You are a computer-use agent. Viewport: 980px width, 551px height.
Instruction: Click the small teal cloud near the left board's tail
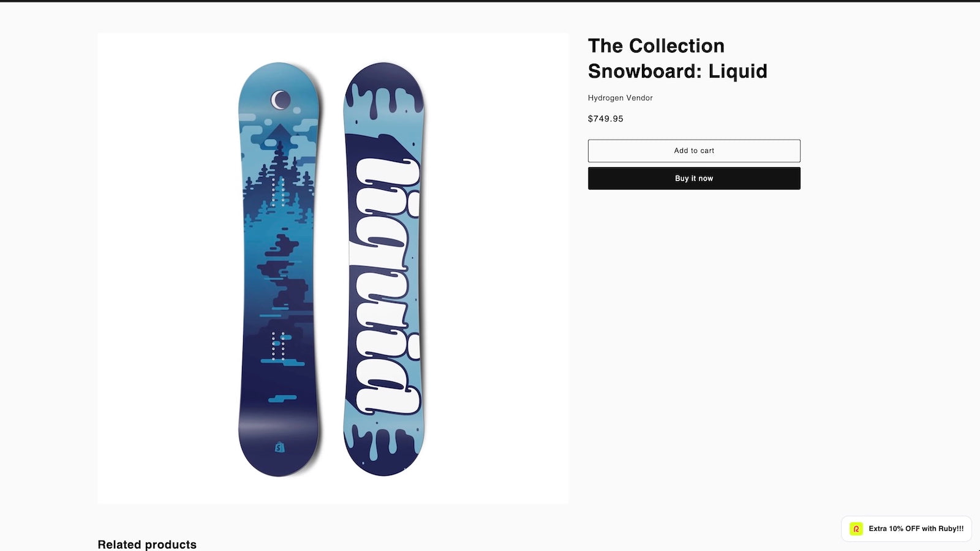pos(282,399)
